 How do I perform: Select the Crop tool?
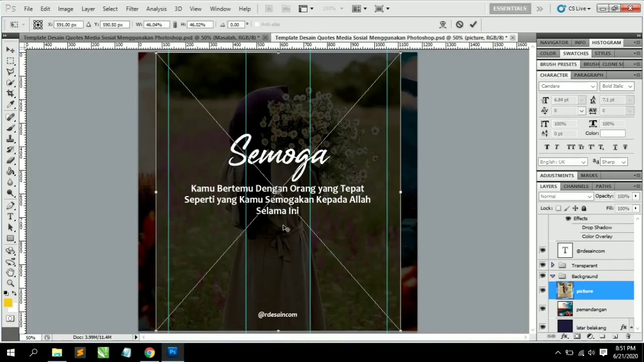[10, 94]
